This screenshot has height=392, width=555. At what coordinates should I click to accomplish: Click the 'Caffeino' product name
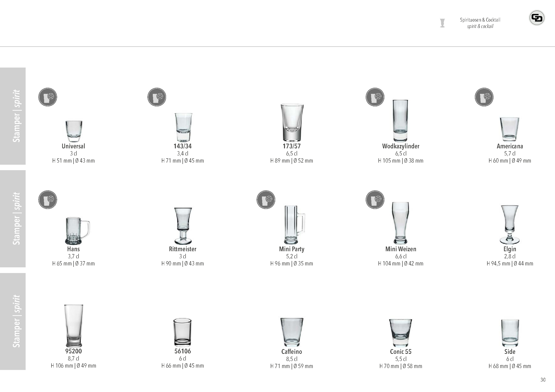tap(292, 352)
